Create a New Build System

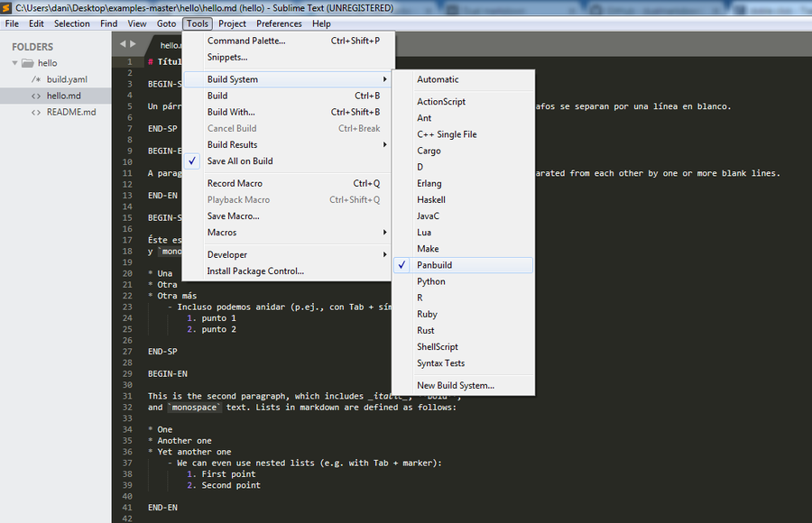point(463,385)
